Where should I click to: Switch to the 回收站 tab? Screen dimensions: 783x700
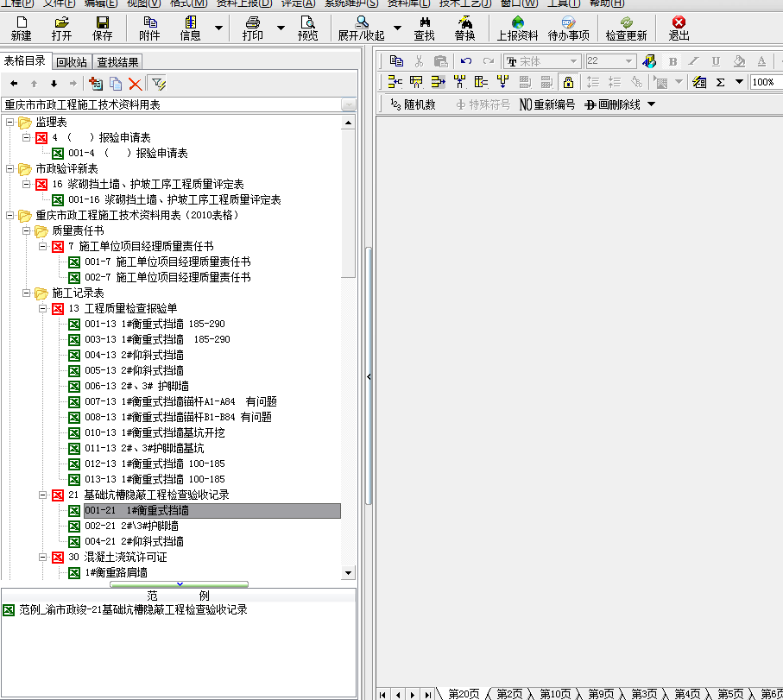(71, 62)
